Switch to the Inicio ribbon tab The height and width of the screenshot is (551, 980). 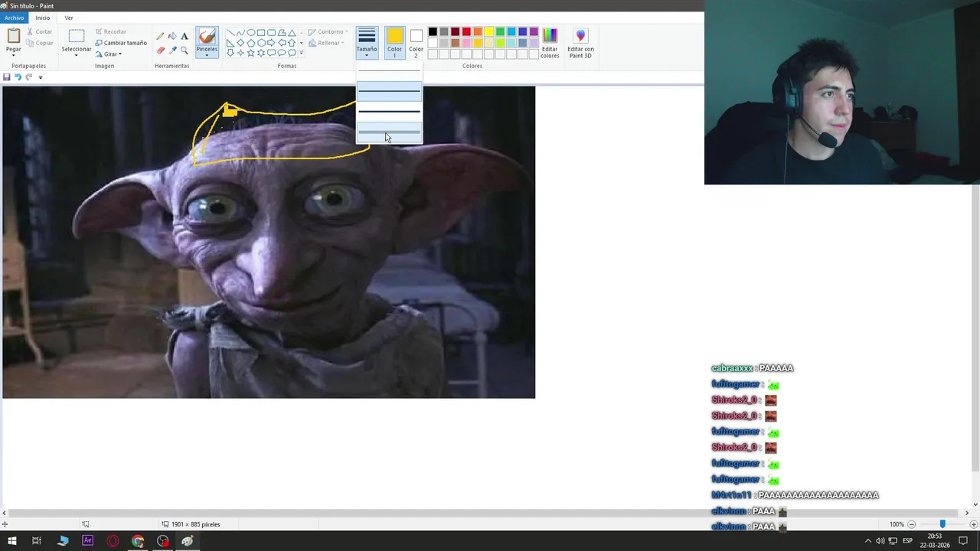43,18
